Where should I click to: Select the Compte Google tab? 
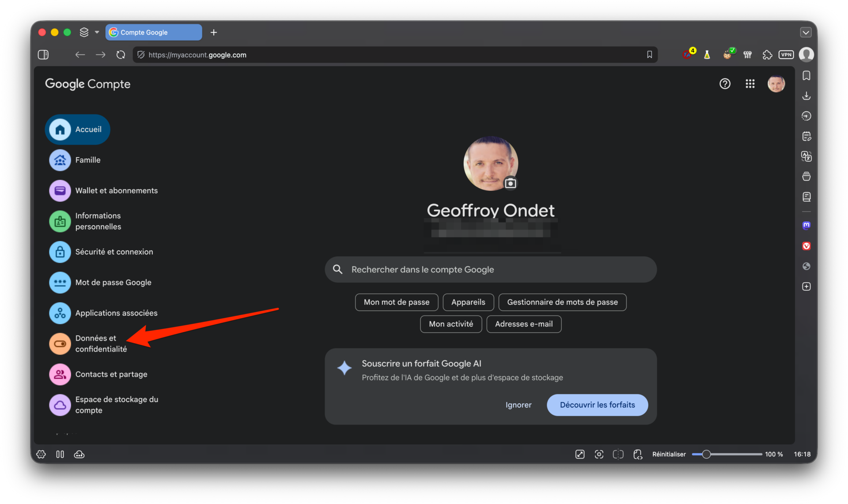click(154, 32)
